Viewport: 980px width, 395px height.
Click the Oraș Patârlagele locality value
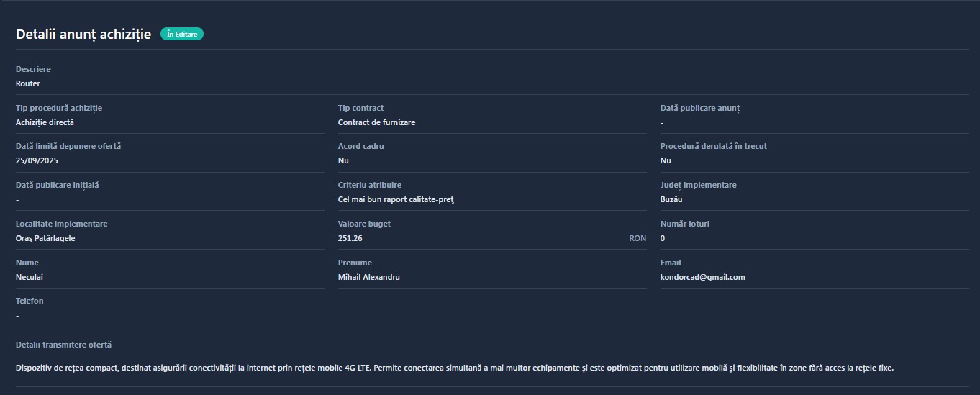[x=45, y=238]
